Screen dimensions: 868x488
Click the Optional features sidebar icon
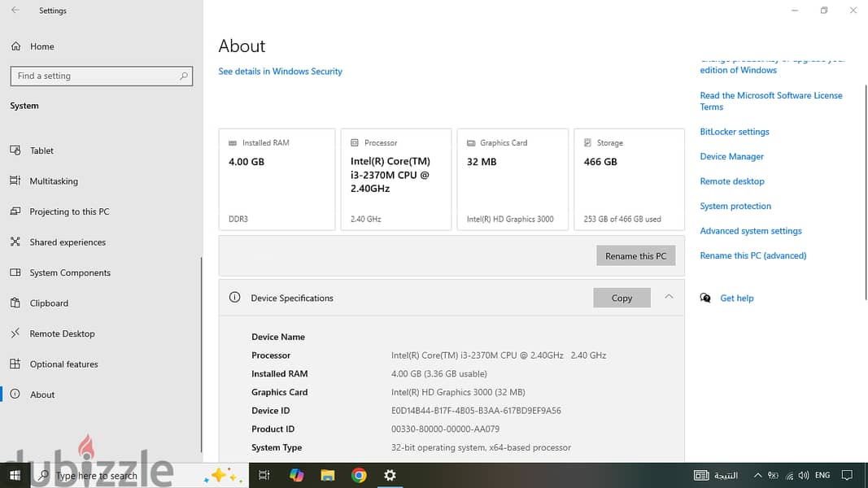tap(15, 364)
